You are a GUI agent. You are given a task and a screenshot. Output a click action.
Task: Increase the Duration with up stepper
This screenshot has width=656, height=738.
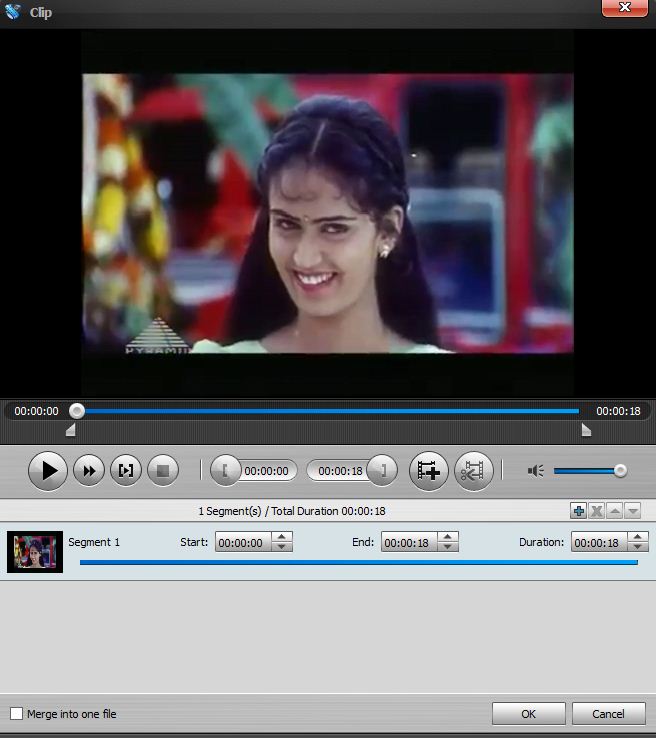click(x=638, y=537)
